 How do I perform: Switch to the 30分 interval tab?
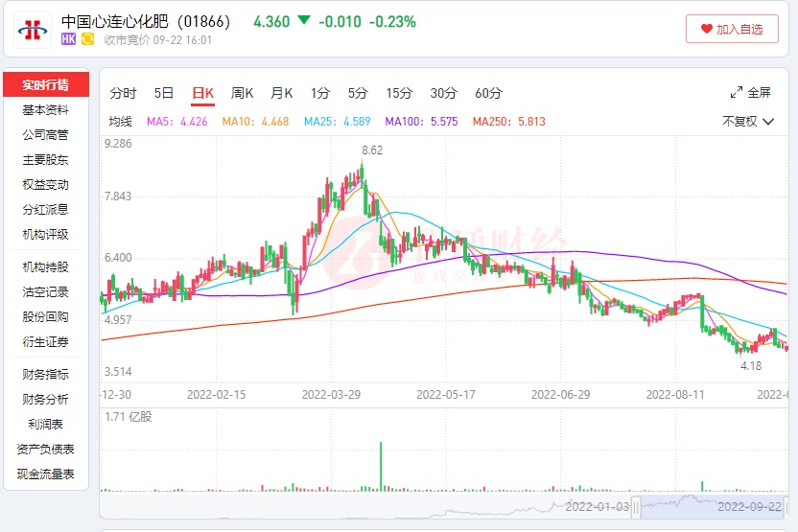tap(443, 93)
